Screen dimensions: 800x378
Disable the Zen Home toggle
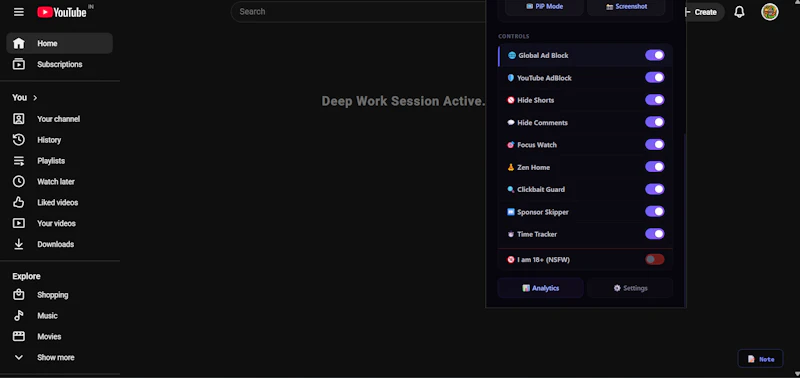click(x=655, y=167)
